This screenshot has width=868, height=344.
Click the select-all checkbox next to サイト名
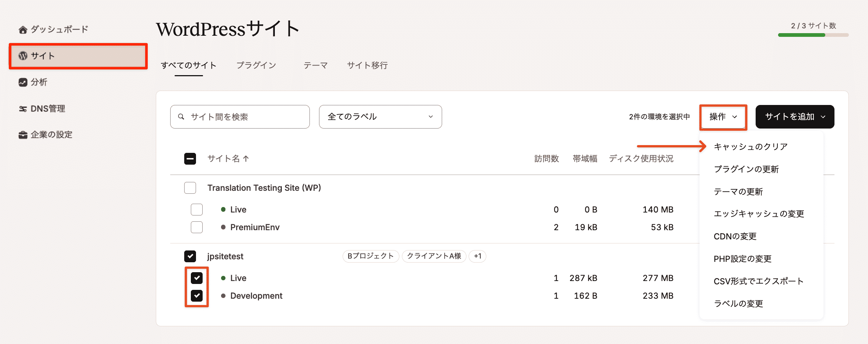coord(190,159)
